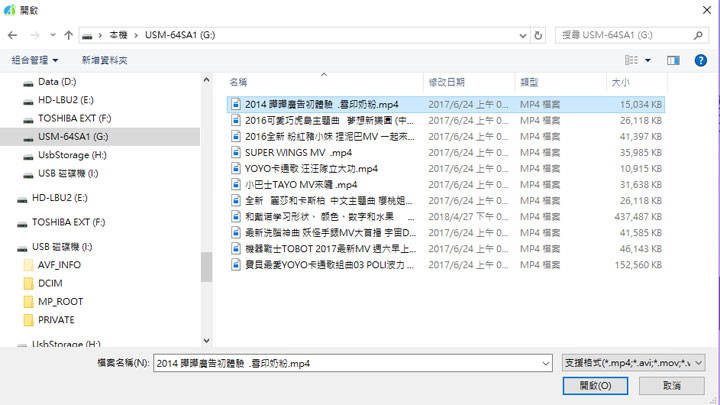Screen dimensions: 720x405
Task: Select 2016全新 粉紅豬小妹 file
Action: pos(445,136)
